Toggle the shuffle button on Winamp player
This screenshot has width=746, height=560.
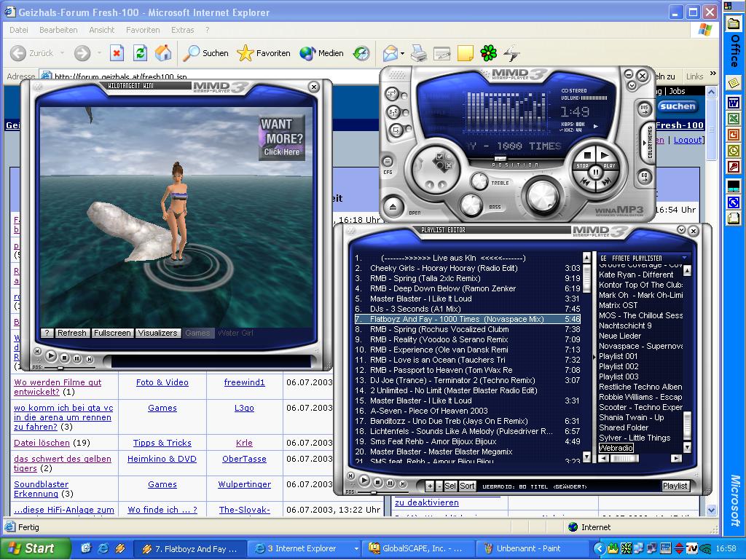393,94
